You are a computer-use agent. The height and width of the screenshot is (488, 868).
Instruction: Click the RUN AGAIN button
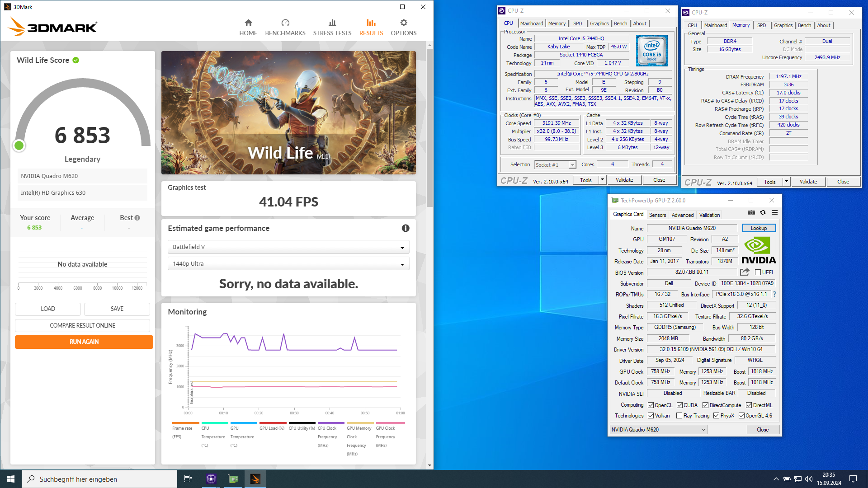pyautogui.click(x=84, y=342)
